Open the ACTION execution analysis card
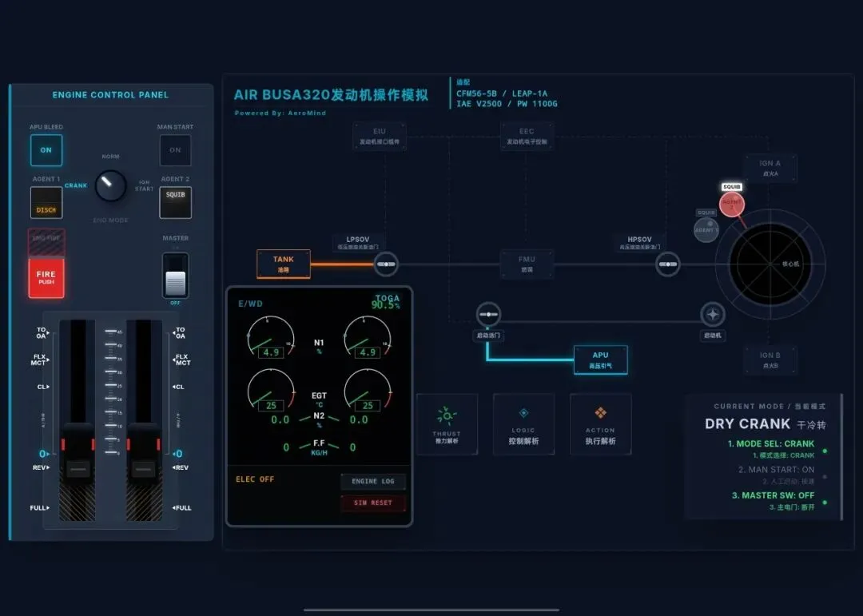This screenshot has width=863, height=616. (x=600, y=424)
